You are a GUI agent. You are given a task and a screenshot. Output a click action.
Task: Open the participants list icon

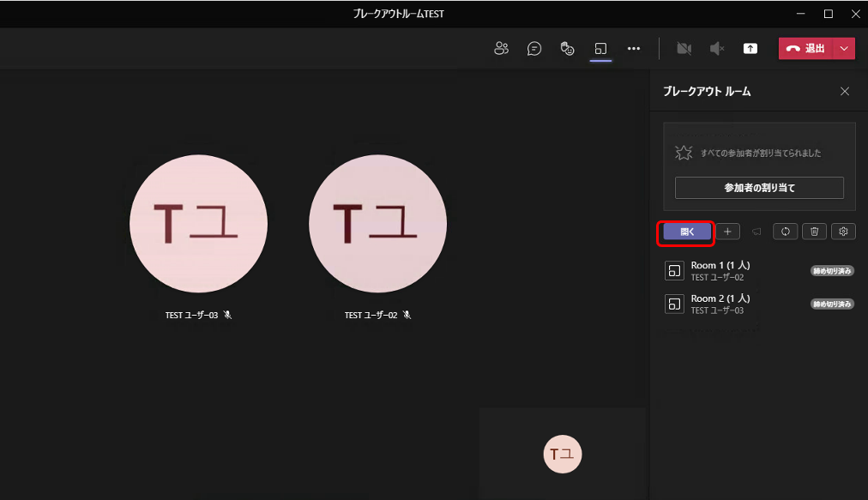[501, 49]
